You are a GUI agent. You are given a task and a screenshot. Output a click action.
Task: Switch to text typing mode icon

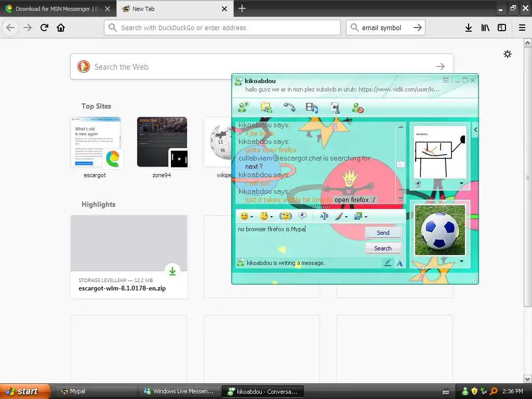(400, 263)
